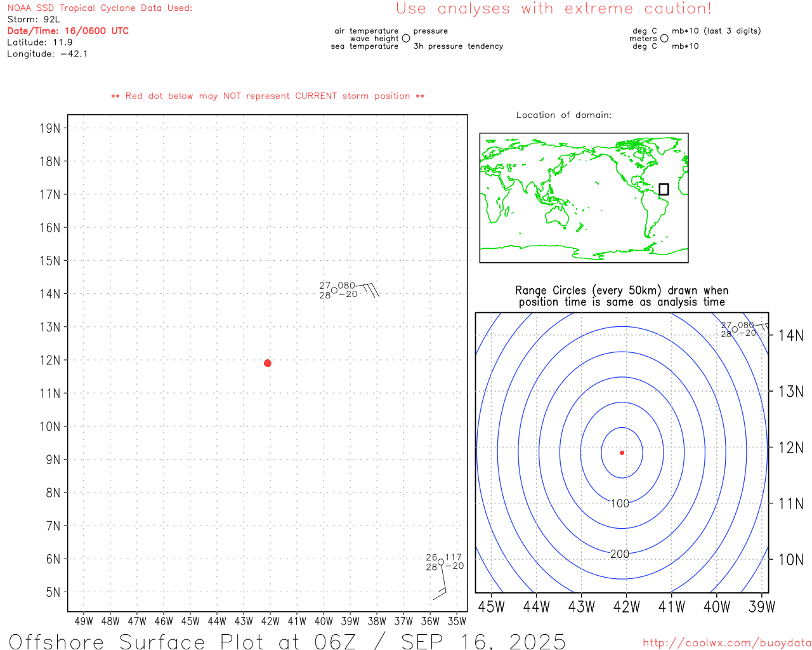This screenshot has height=650, width=812.
Task: Click the '49W' longitude label on main map
Action: 84,621
